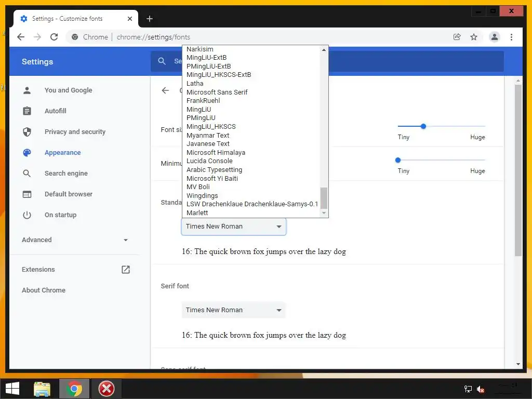The width and height of the screenshot is (532, 399).
Task: Select Microsoft Sans Serif font
Action: (251, 92)
